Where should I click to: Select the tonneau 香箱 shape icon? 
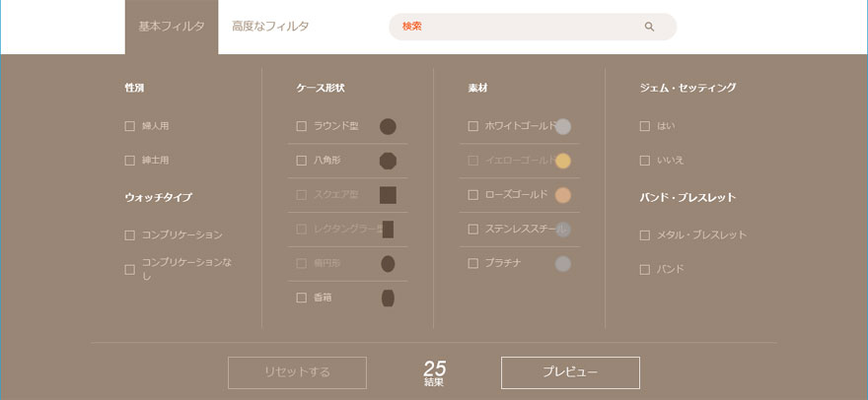point(388,299)
